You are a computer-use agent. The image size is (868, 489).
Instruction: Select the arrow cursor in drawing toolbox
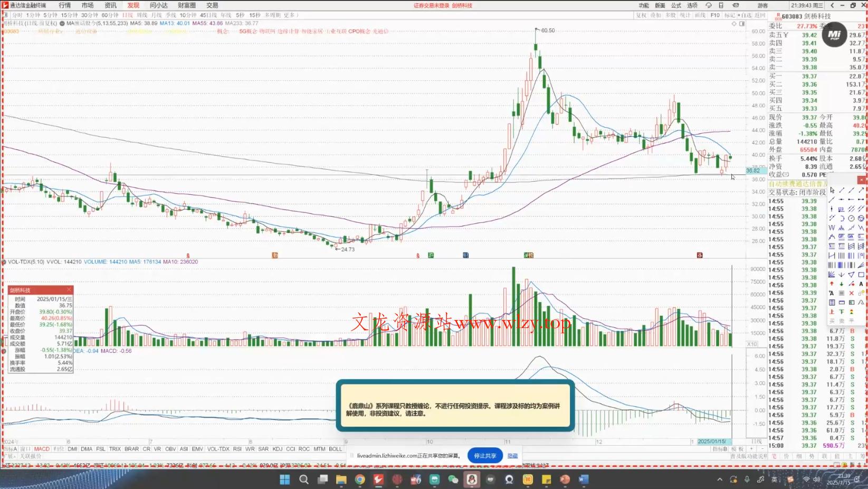(832, 190)
